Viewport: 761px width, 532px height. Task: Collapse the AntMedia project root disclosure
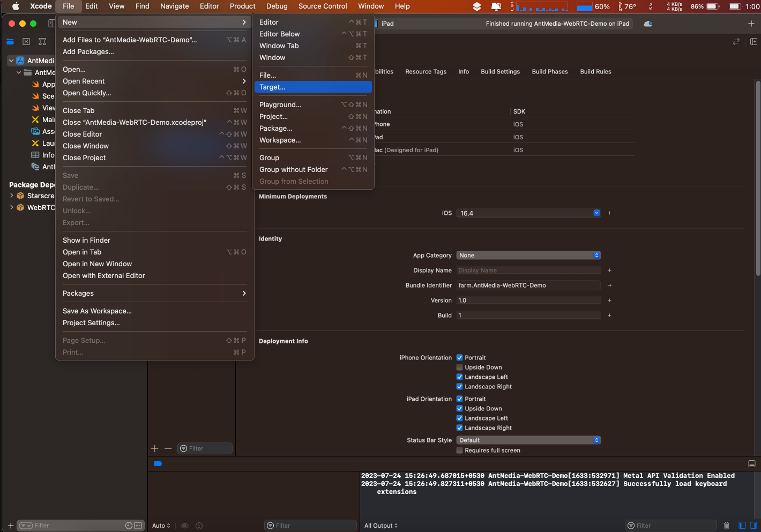(11, 61)
